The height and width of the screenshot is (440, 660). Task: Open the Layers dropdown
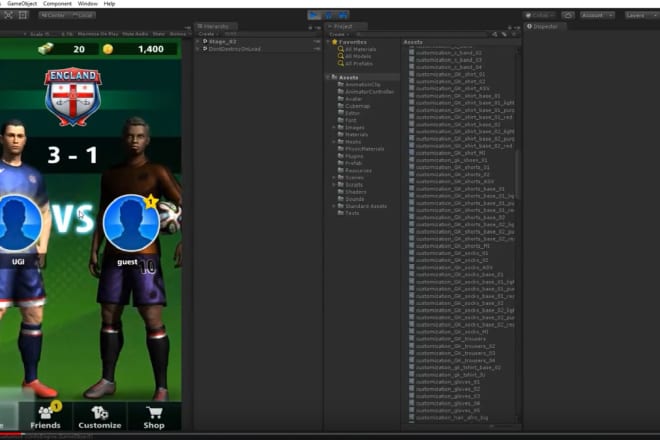(x=640, y=16)
